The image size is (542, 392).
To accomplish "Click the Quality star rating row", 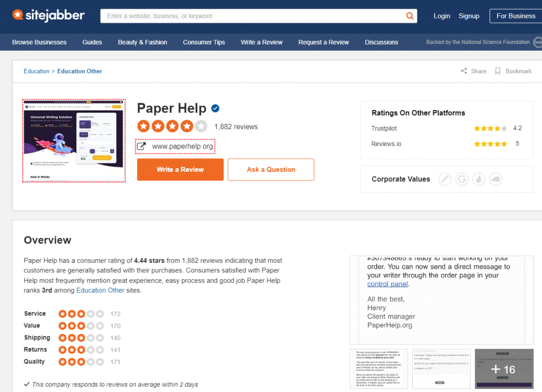I will pyautogui.click(x=81, y=362).
